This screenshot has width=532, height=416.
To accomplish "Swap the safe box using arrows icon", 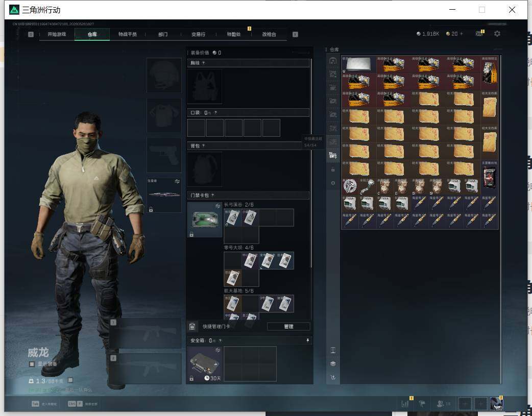I will (217, 350).
